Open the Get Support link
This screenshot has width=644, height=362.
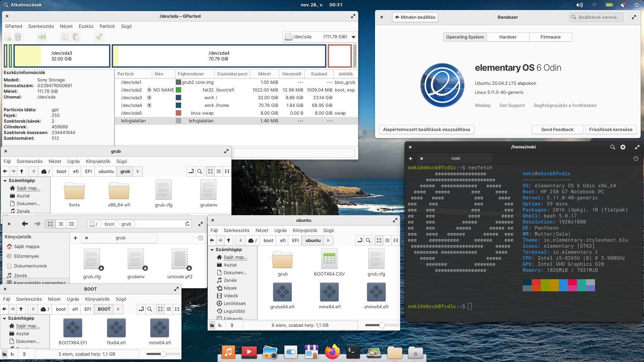point(512,105)
